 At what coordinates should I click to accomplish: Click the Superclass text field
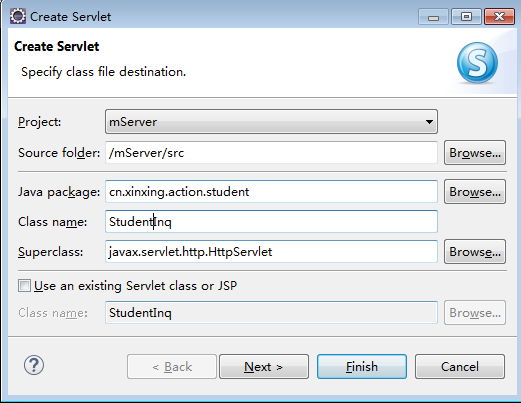click(x=271, y=252)
